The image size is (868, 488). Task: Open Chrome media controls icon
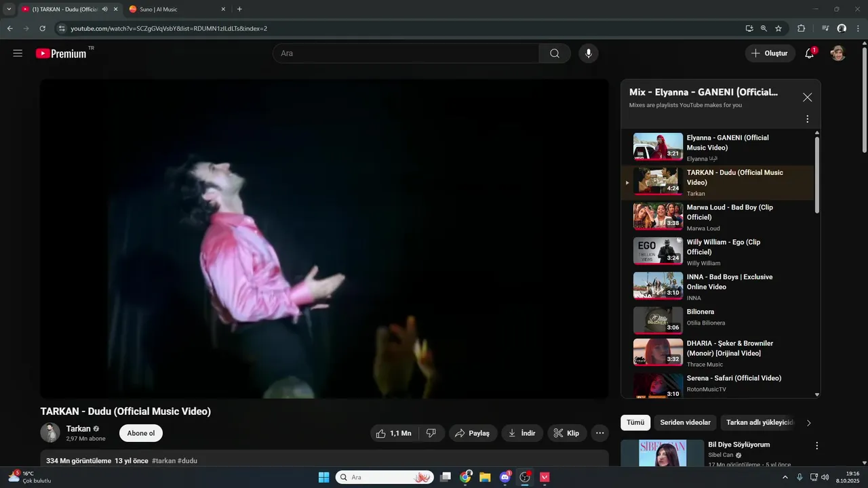(x=825, y=28)
